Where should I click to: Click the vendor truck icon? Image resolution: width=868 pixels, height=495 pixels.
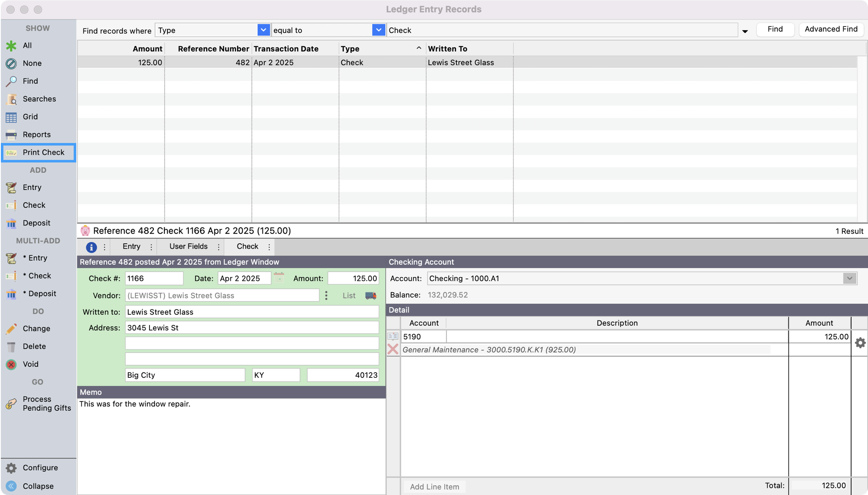click(x=371, y=295)
